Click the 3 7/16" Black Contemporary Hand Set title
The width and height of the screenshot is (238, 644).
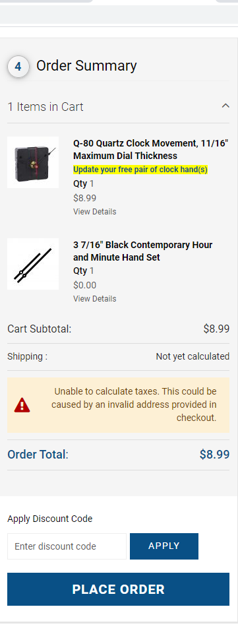(x=143, y=251)
